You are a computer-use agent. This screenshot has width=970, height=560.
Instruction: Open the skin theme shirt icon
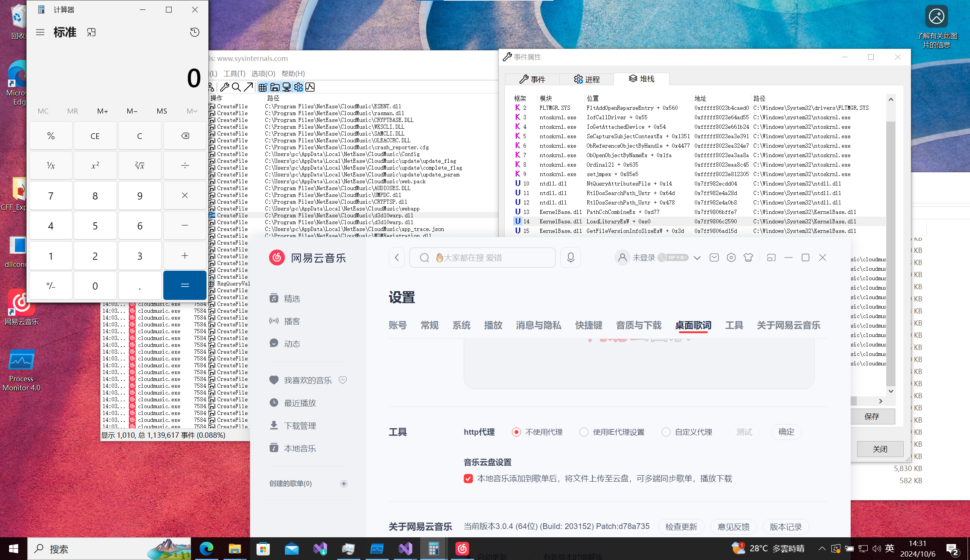coord(748,257)
